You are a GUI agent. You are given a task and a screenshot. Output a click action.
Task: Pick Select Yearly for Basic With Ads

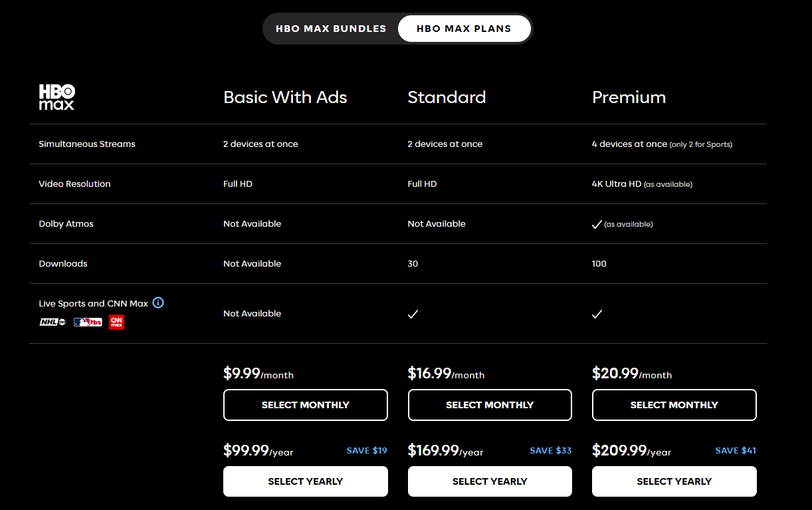pos(305,481)
